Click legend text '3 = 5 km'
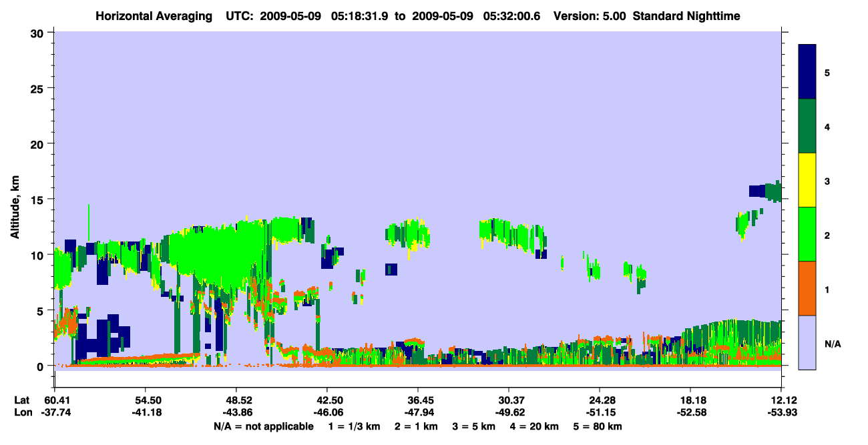Image resolution: width=868 pixels, height=445 pixels. (475, 426)
